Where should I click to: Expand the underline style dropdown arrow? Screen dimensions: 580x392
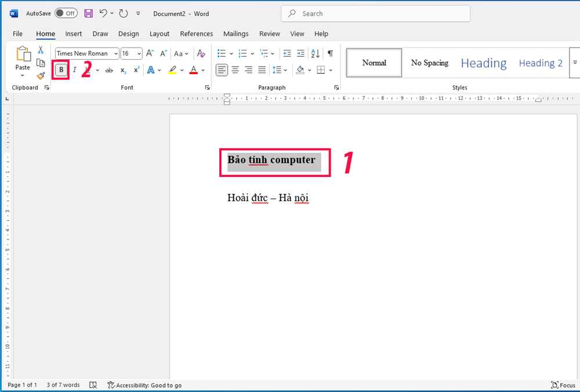[x=97, y=70]
